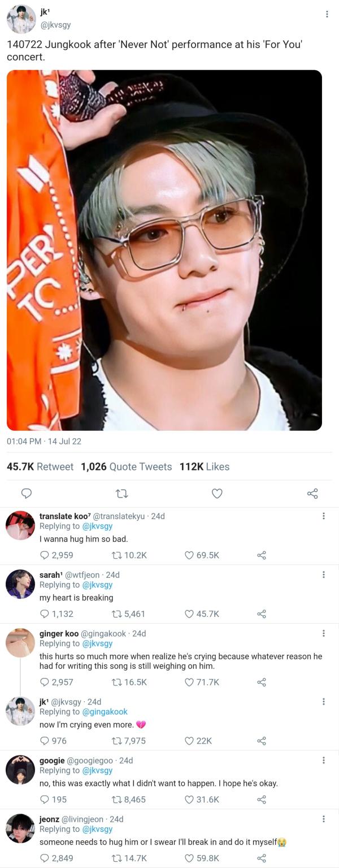Open the 112K Likes list
The image size is (339, 868).
point(205,467)
